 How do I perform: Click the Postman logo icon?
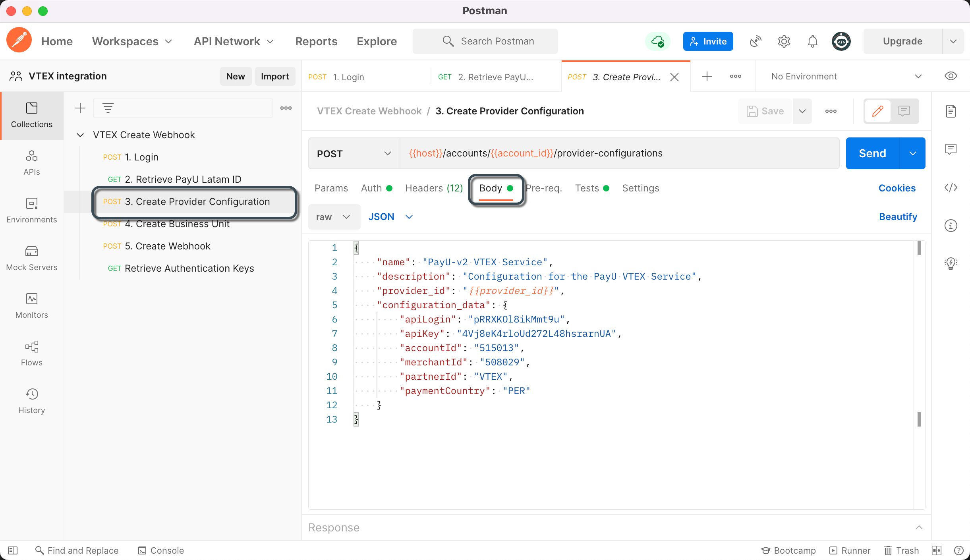pos(19,41)
